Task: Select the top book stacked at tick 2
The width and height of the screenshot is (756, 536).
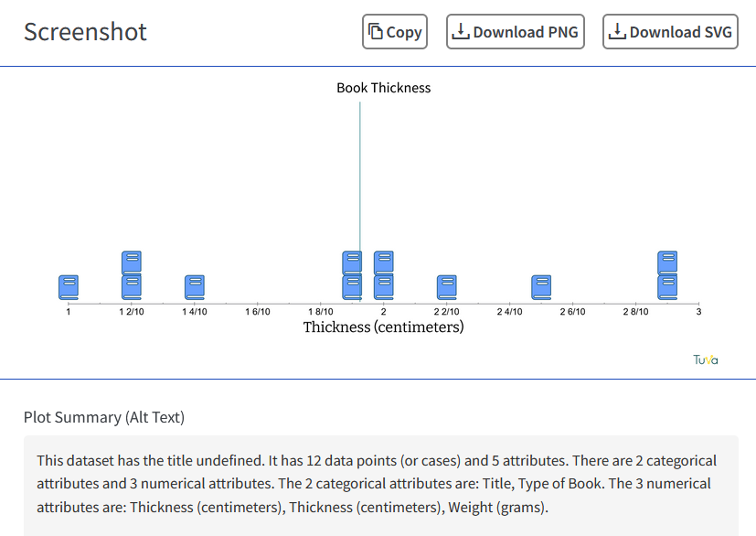Action: click(x=384, y=263)
